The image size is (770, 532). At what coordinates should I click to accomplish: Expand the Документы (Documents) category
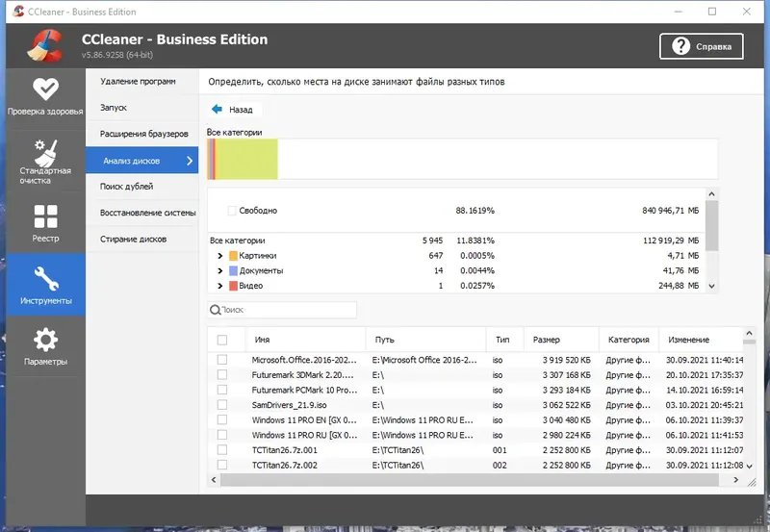(220, 270)
